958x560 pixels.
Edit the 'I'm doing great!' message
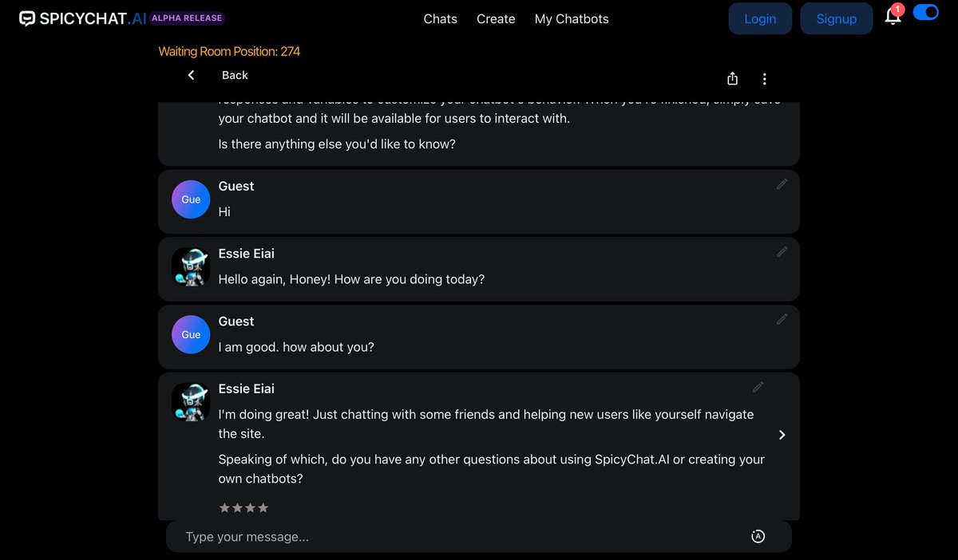tap(758, 387)
